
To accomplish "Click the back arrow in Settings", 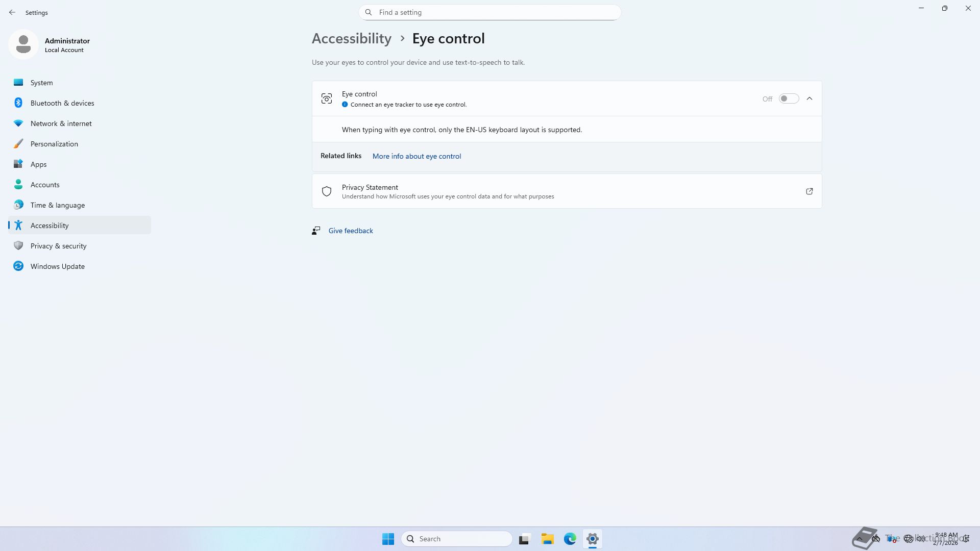I will click(x=12, y=12).
